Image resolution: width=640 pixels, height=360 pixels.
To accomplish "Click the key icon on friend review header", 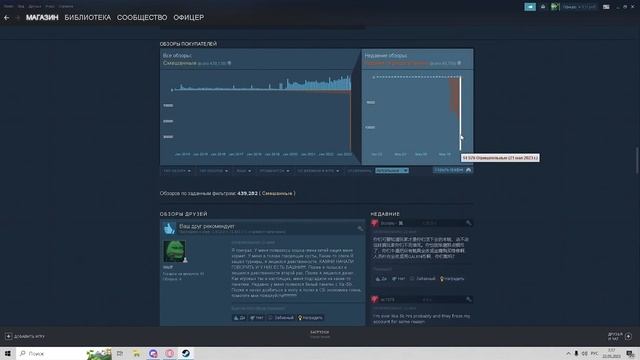I will tap(360, 229).
